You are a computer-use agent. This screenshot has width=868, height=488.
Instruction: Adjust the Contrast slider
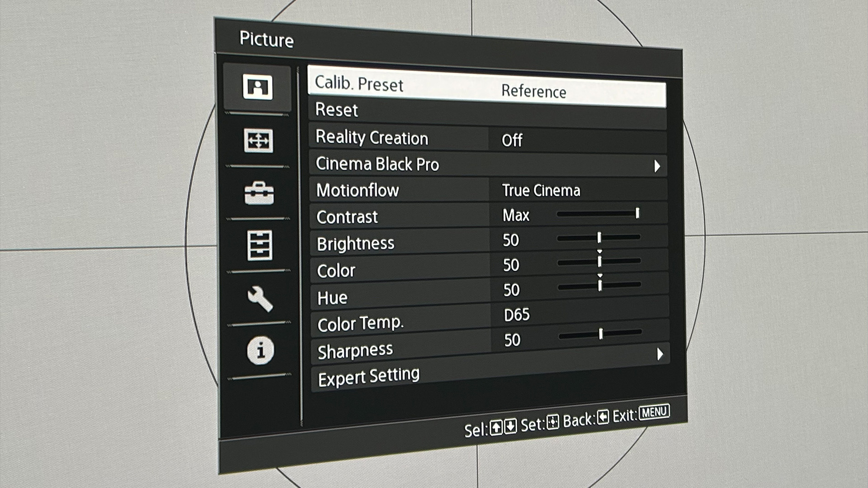point(598,214)
